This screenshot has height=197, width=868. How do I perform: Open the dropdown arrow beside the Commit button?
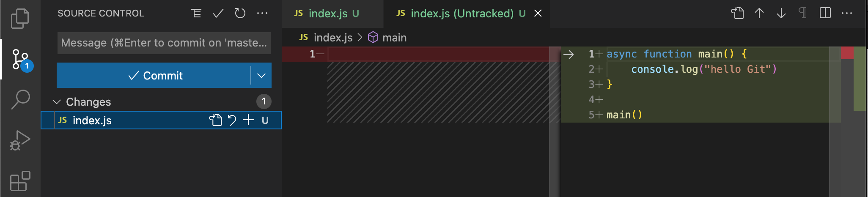(261, 75)
